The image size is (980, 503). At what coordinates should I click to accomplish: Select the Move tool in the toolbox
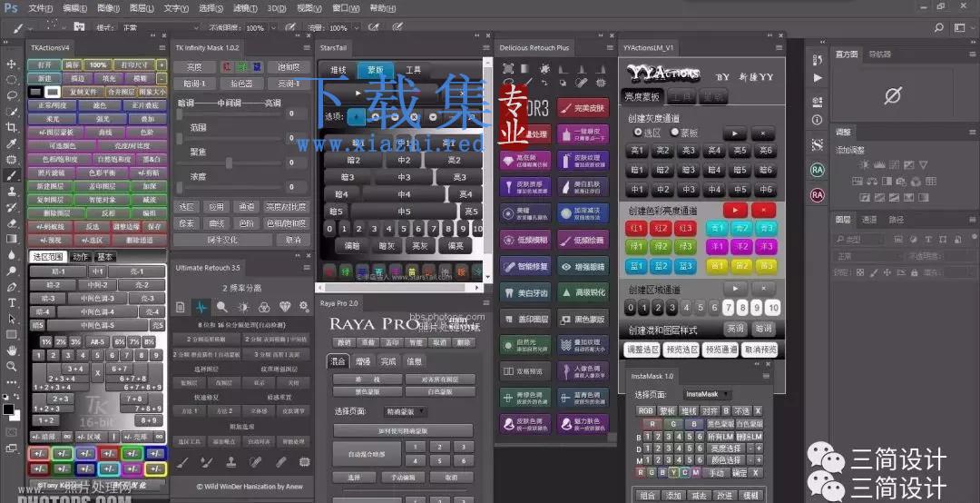click(x=11, y=64)
